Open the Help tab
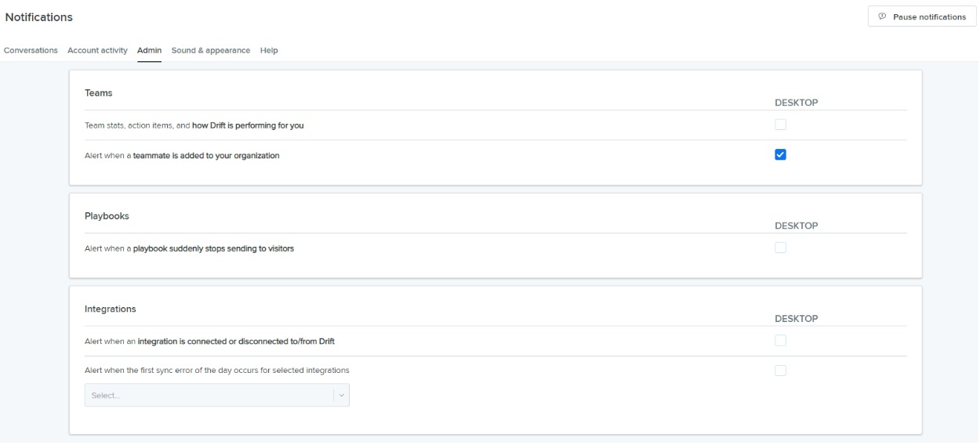This screenshot has height=445, width=980. coord(269,50)
